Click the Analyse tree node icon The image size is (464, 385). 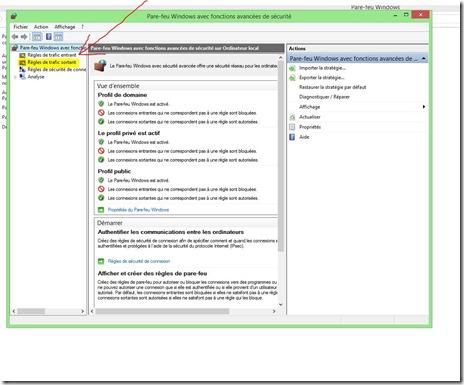click(x=22, y=77)
